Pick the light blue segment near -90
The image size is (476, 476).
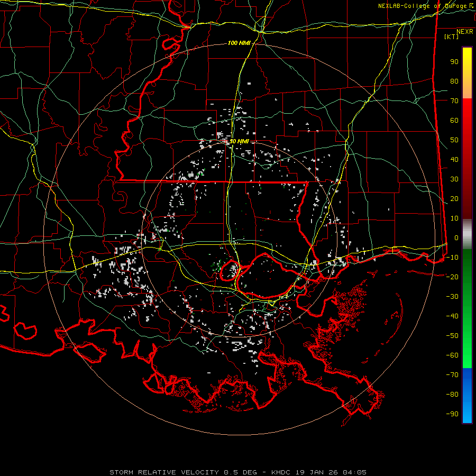tap(467, 413)
